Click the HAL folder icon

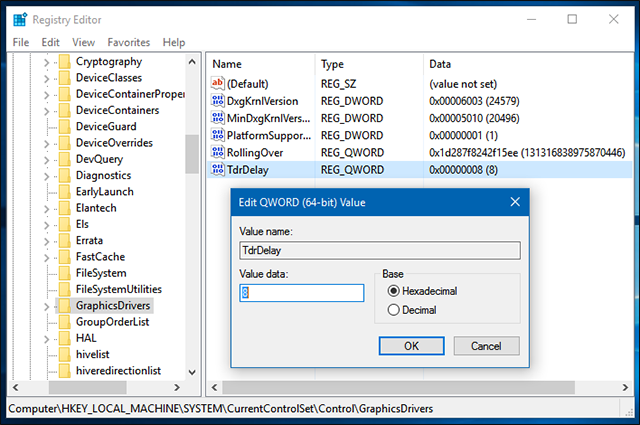coord(65,338)
